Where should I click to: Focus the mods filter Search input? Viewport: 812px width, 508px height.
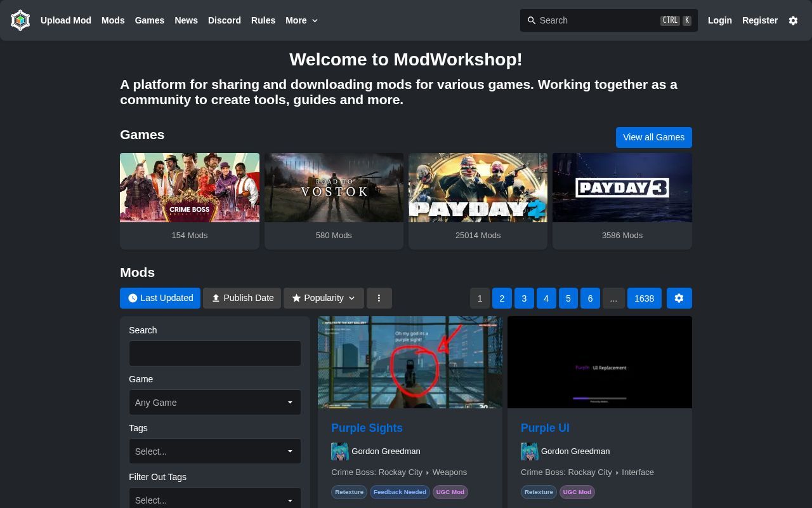(215, 353)
